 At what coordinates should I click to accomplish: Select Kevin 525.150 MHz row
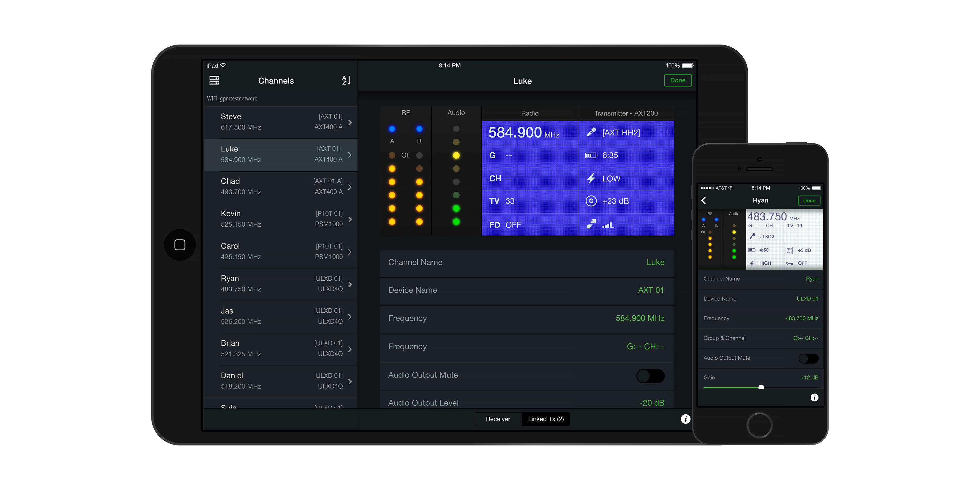click(281, 219)
